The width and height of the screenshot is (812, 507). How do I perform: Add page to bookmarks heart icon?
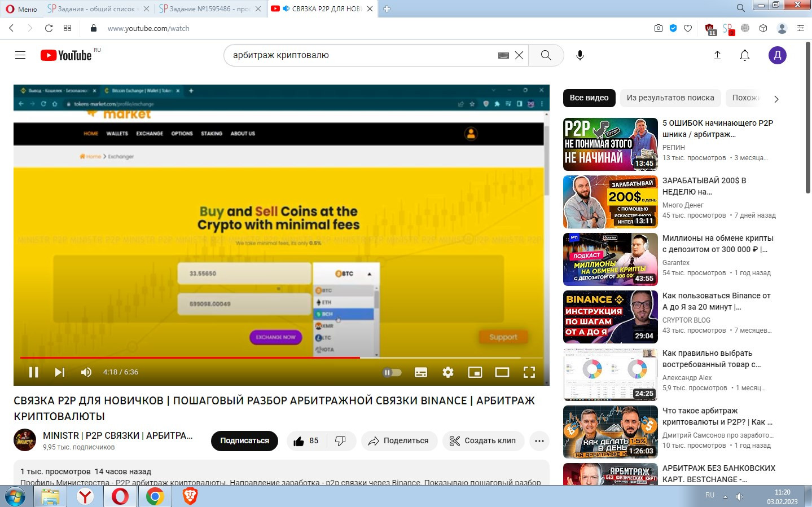(688, 28)
